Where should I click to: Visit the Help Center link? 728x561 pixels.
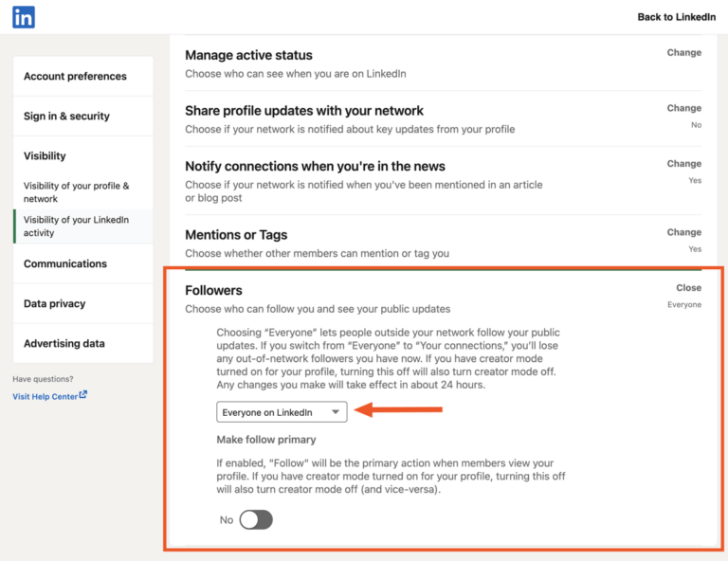[45, 396]
